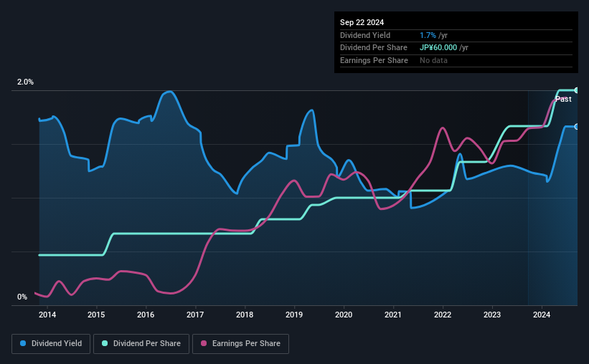589x364 pixels.
Task: Click the blue Dividend Yield legend dot
Action: [x=23, y=343]
